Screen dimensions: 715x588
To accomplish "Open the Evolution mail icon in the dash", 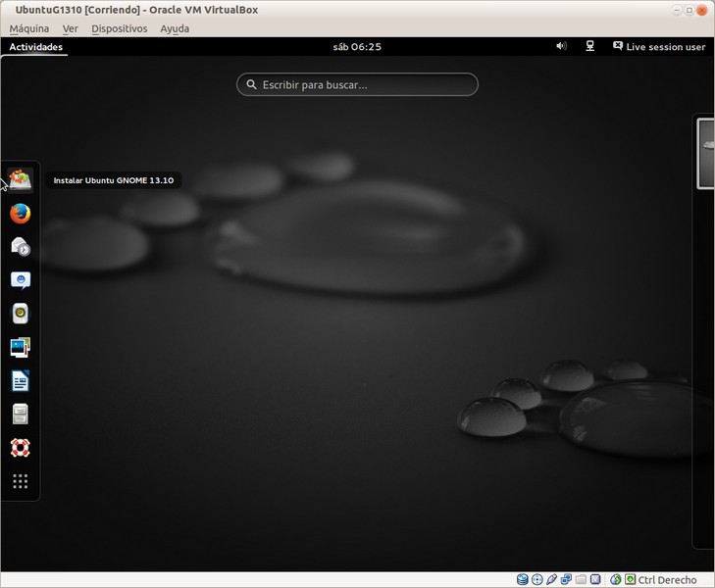I will [21, 247].
